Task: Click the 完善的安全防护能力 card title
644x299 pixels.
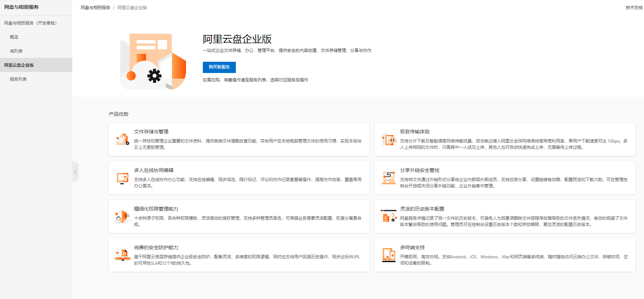Action: (x=156, y=247)
